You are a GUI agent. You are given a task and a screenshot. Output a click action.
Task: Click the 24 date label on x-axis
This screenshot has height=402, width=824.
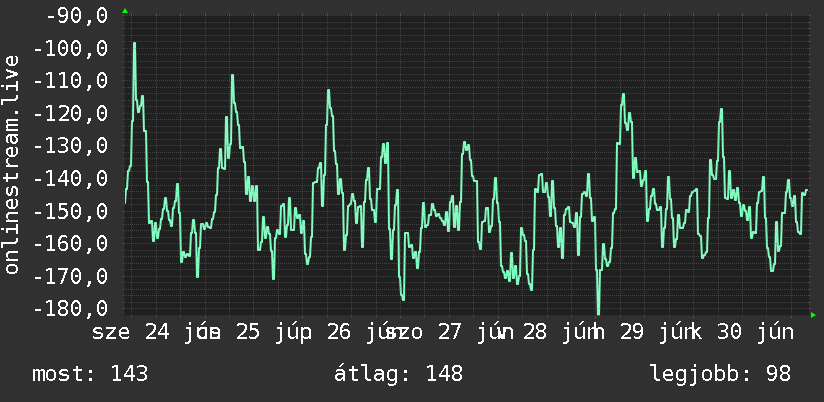(157, 332)
